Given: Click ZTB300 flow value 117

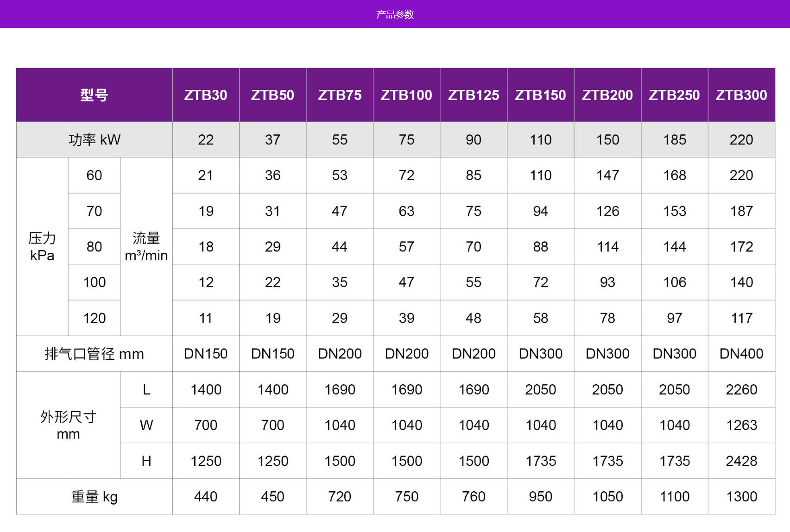Looking at the screenshot, I should tap(741, 318).
